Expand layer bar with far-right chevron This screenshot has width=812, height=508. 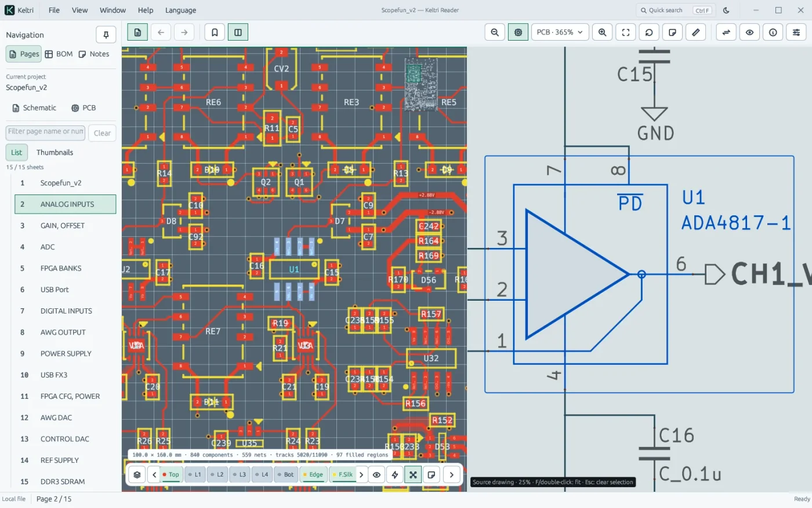coord(452,475)
